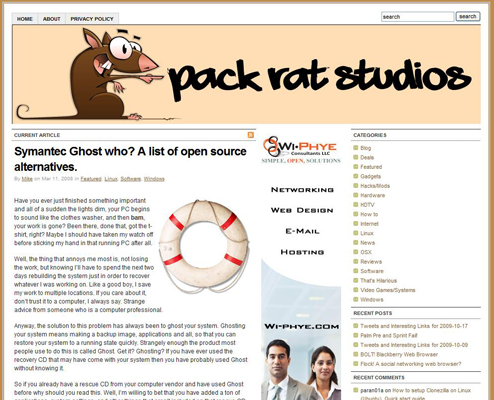
Task: Open the Linux category in sidebar
Action: pyautogui.click(x=367, y=233)
